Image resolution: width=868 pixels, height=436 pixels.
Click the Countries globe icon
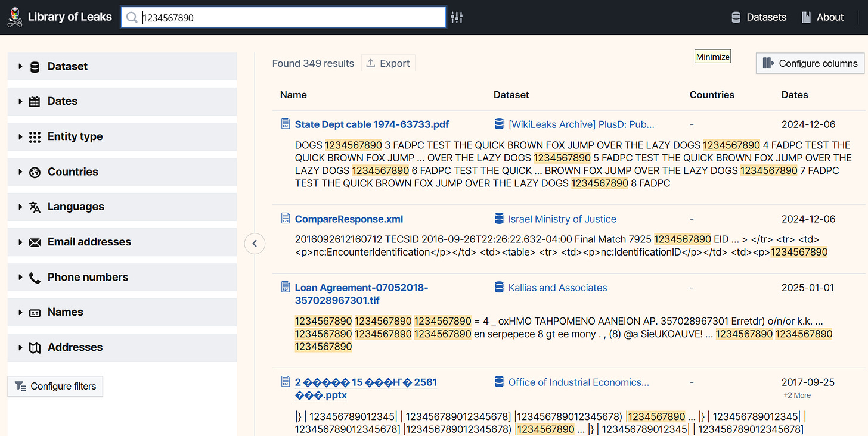35,172
